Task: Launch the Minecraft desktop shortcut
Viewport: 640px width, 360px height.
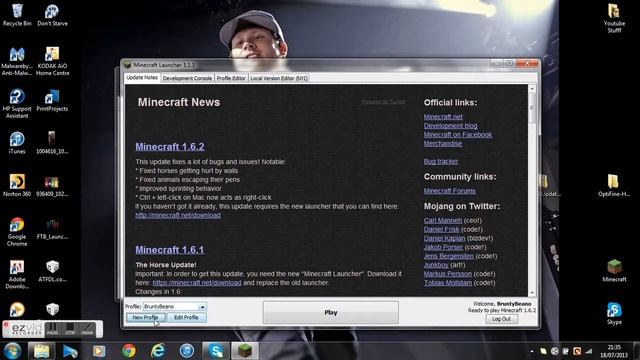Action: 614,271
